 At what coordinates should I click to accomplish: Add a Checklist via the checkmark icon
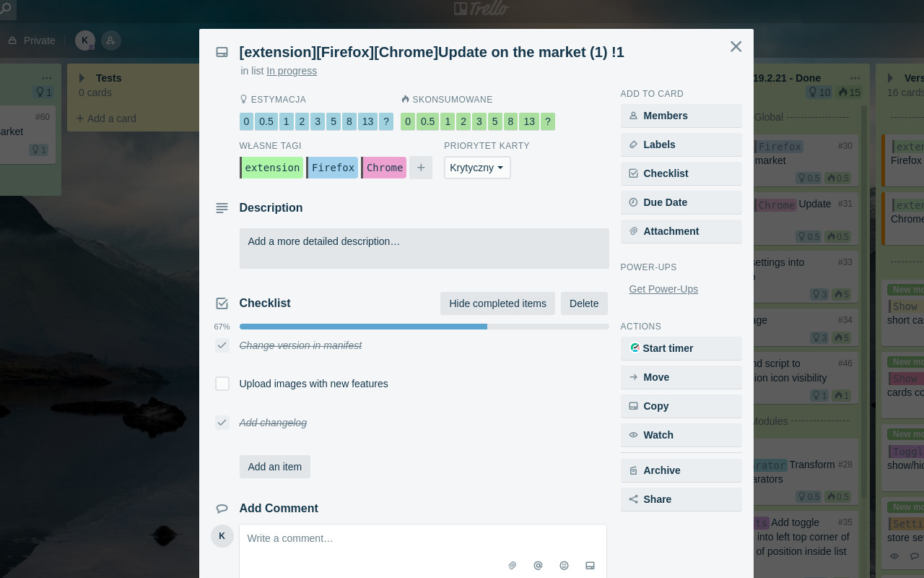tap(633, 173)
